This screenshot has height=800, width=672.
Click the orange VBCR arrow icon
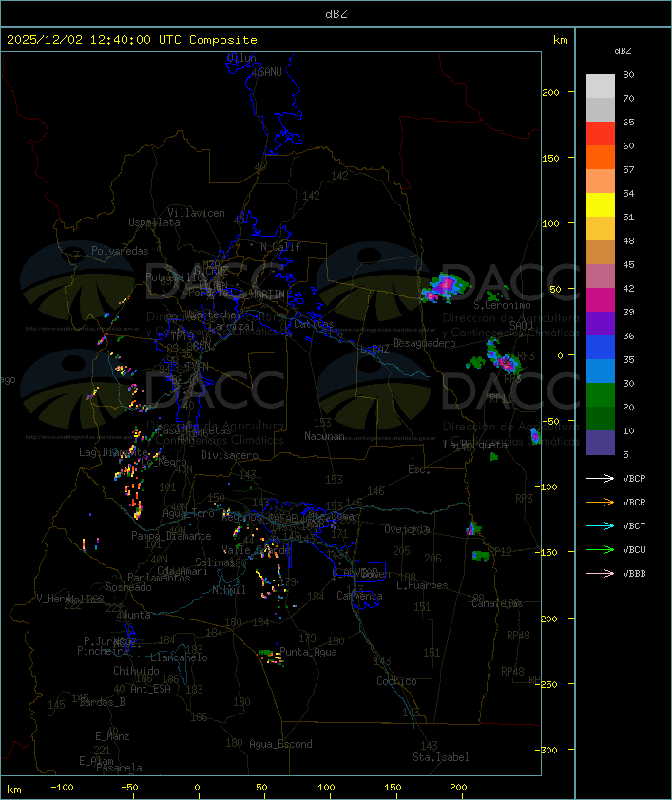(x=600, y=503)
